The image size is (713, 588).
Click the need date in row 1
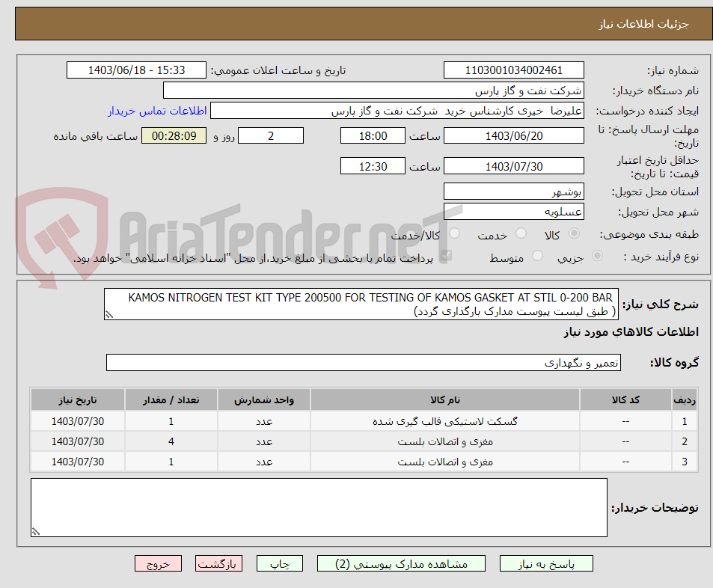tap(78, 422)
